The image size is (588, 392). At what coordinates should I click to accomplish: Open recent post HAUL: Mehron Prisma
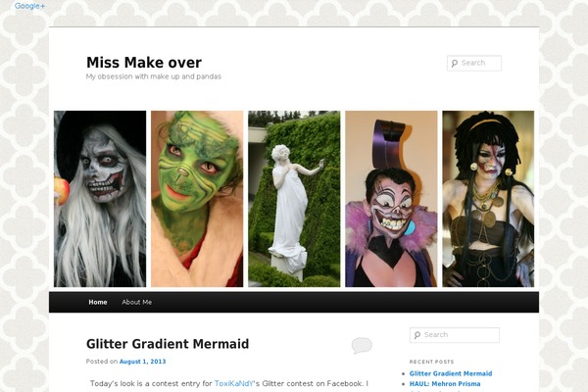[x=445, y=384]
